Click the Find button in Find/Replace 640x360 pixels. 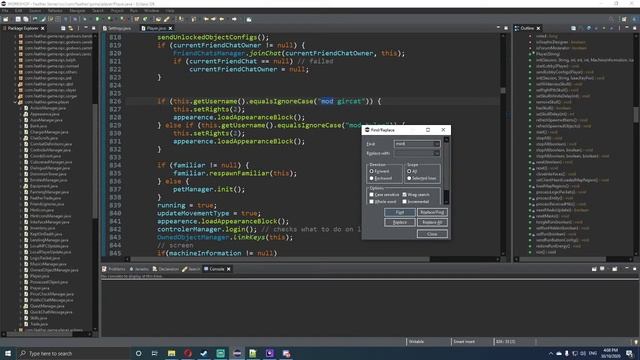click(400, 212)
